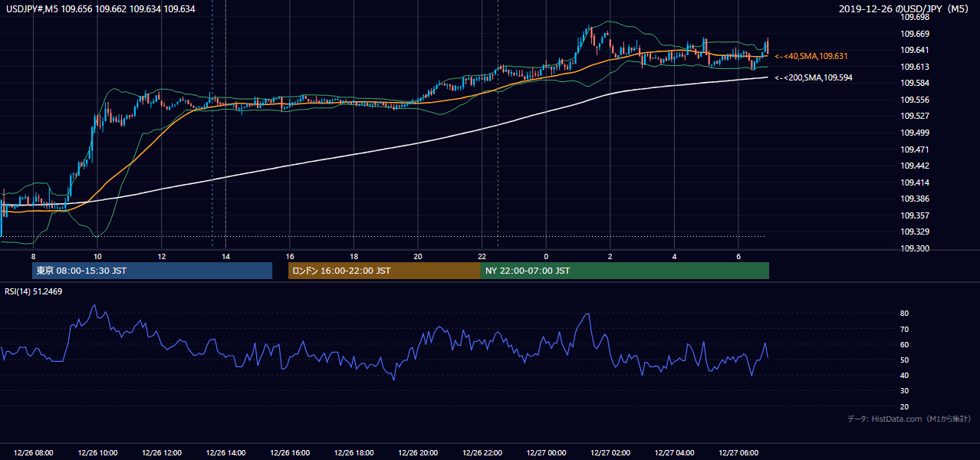This screenshot has width=980, height=460.
Task: Click the 12/27 00:00 date label
Action: point(546,453)
